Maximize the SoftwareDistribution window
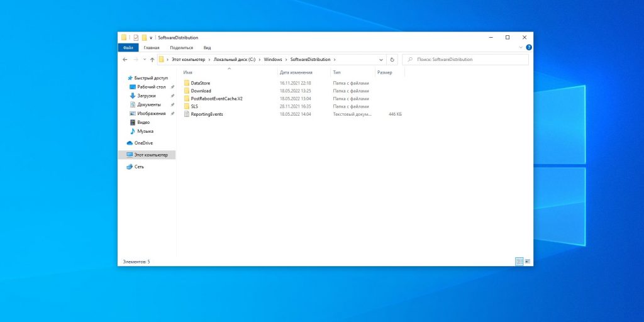Image resolution: width=644 pixels, height=322 pixels. pyautogui.click(x=508, y=37)
